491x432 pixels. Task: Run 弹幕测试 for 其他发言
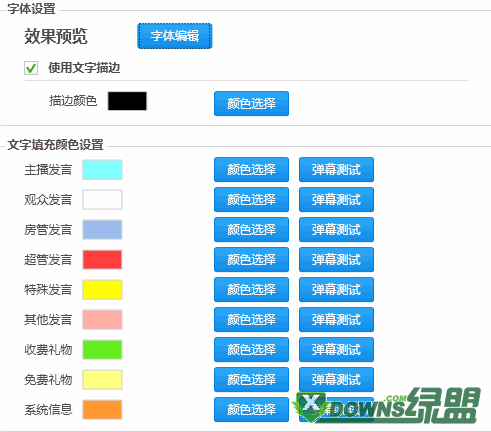click(x=336, y=320)
